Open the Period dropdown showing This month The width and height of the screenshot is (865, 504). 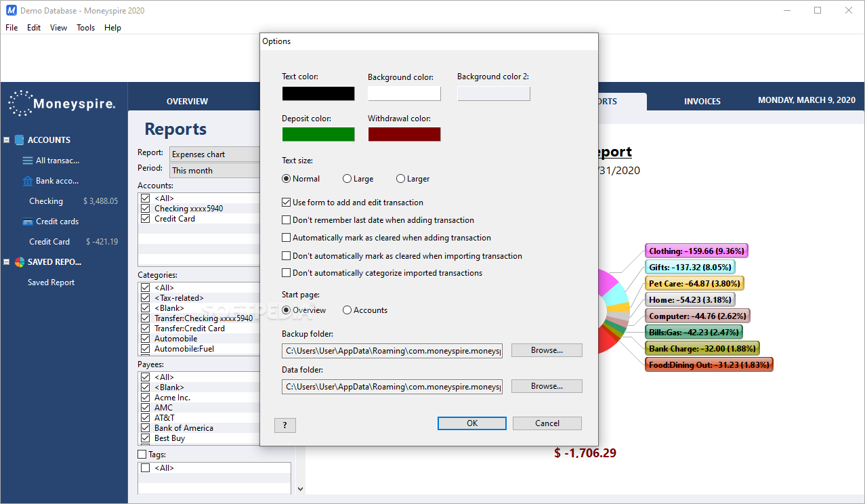pyautogui.click(x=215, y=171)
